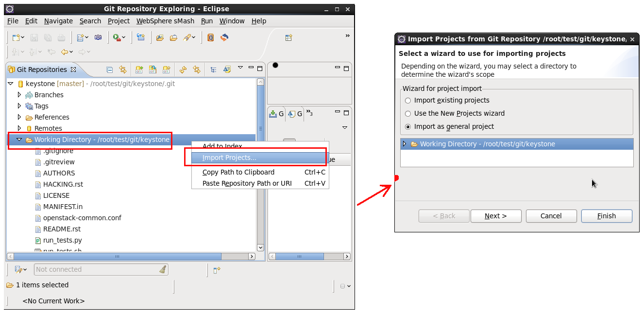The image size is (644, 316).
Task: Click the broom icon beside Not connected
Action: pos(163,269)
